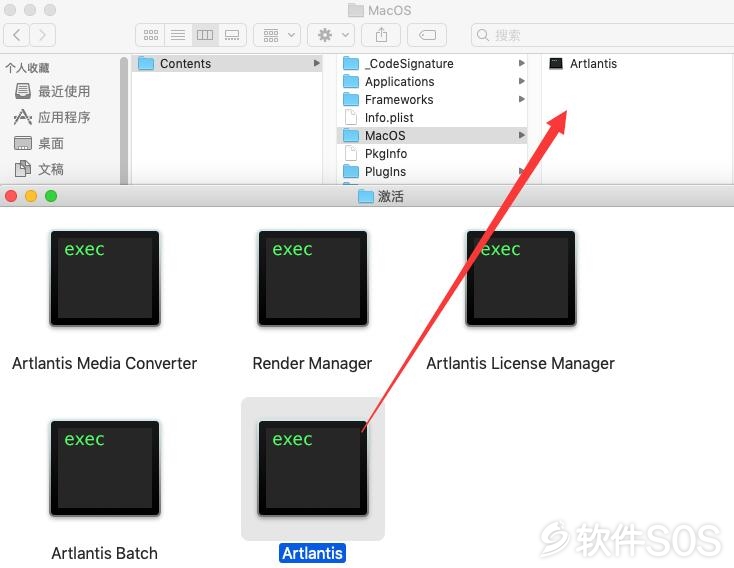The width and height of the screenshot is (734, 568).
Task: Click the Frameworks folder icon
Action: 351,99
